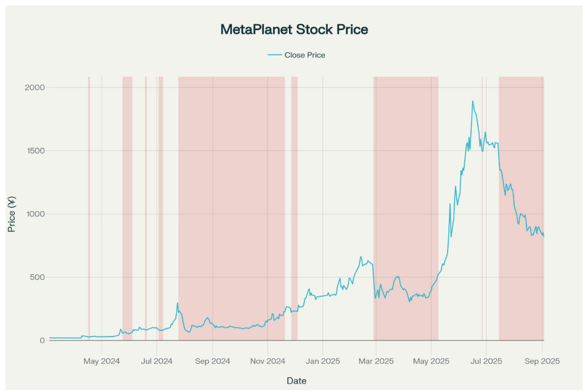Click the teal legend line swatch
The width and height of the screenshot is (585, 392).
coord(275,55)
